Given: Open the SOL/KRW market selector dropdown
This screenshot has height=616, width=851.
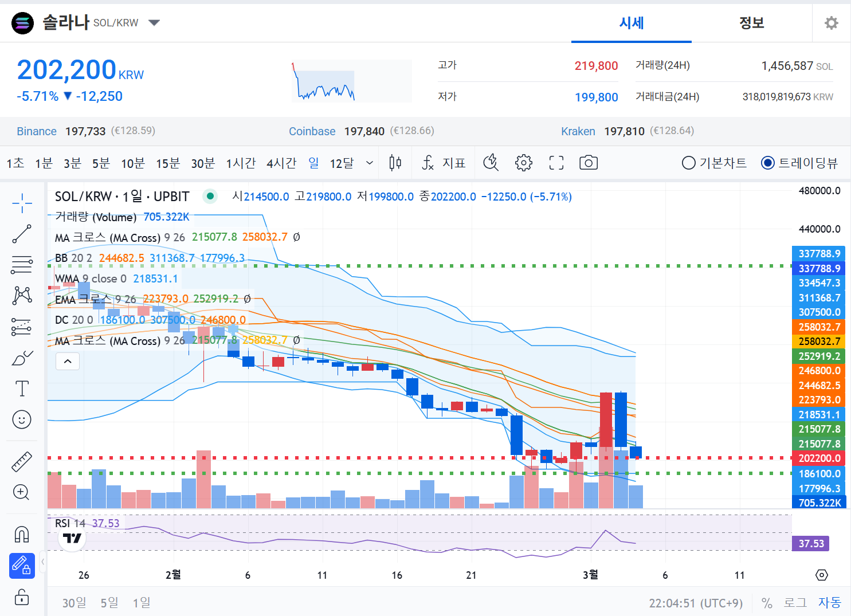Looking at the screenshot, I should 154,23.
